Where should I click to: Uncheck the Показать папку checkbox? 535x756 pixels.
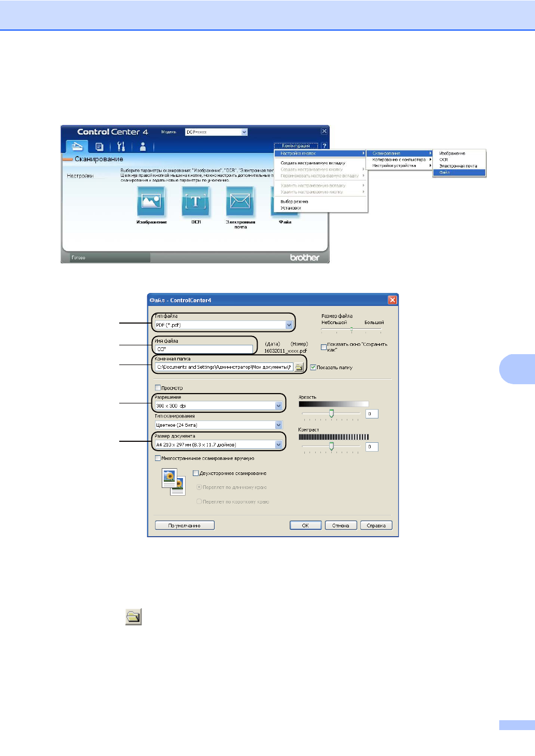pos(313,367)
